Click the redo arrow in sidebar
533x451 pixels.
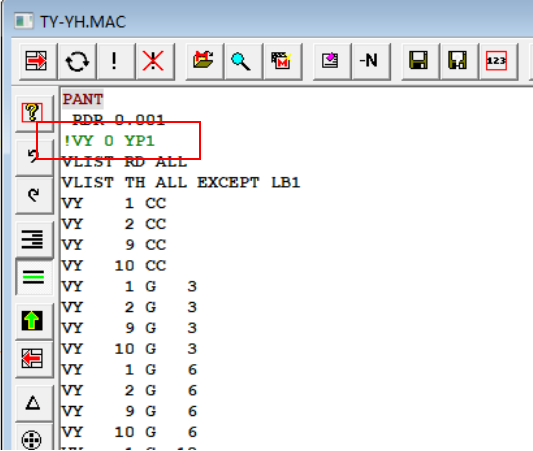pos(33,195)
